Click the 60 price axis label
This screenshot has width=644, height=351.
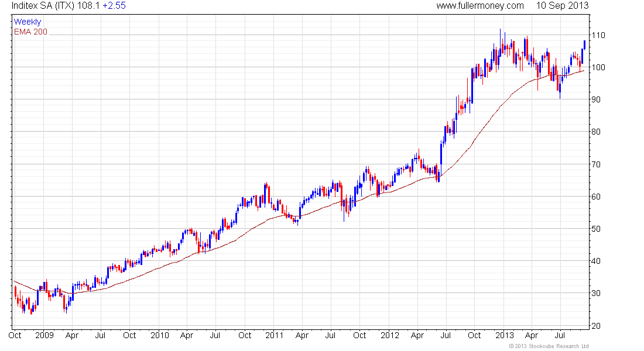point(596,197)
